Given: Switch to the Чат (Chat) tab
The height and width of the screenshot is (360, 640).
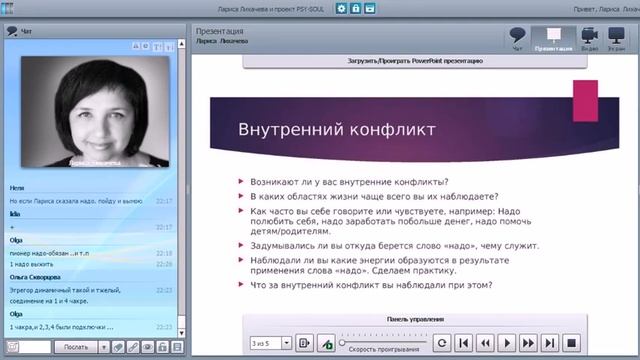Looking at the screenshot, I should pos(517,39).
